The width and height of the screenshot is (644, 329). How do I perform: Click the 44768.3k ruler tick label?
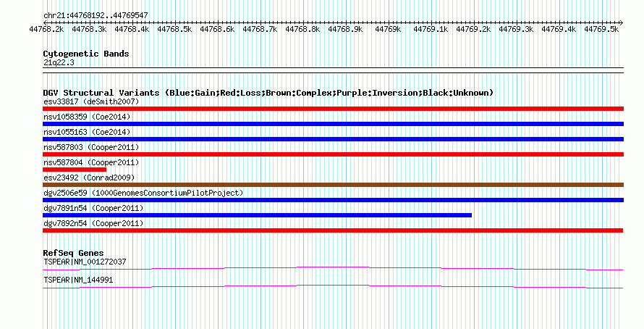[x=89, y=29]
